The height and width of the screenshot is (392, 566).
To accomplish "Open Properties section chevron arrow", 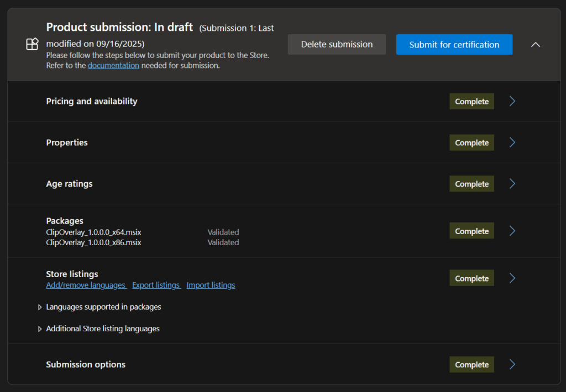I will pyautogui.click(x=512, y=142).
